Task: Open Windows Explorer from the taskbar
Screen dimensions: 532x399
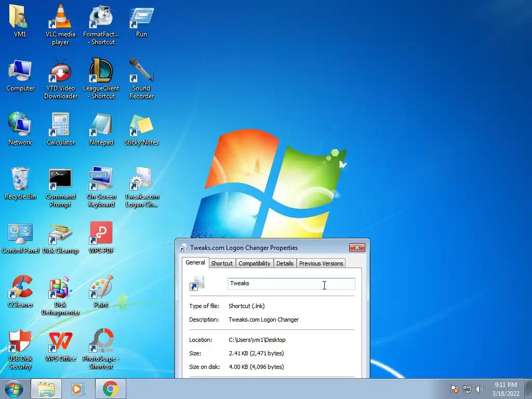Action: pyautogui.click(x=46, y=389)
